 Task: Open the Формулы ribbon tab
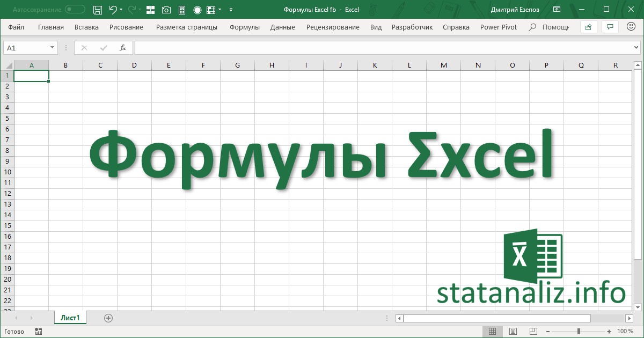[245, 27]
